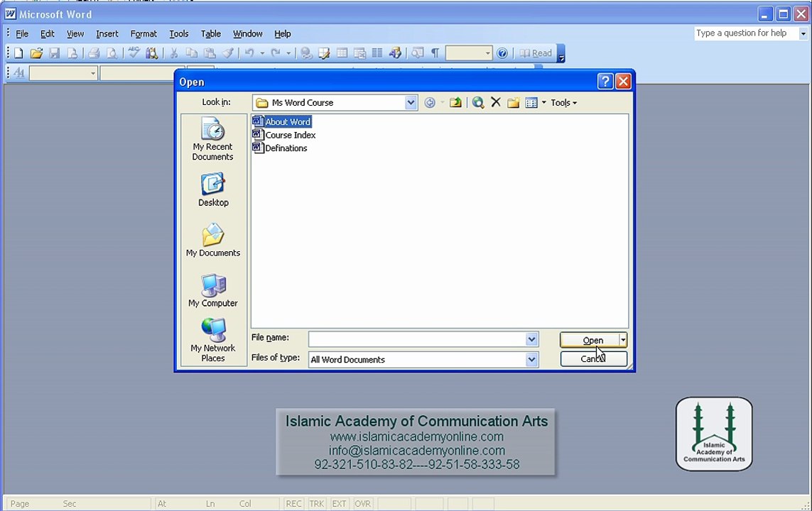Image resolution: width=812 pixels, height=511 pixels.
Task: Toggle OVR overtype indicator
Action: tap(362, 503)
